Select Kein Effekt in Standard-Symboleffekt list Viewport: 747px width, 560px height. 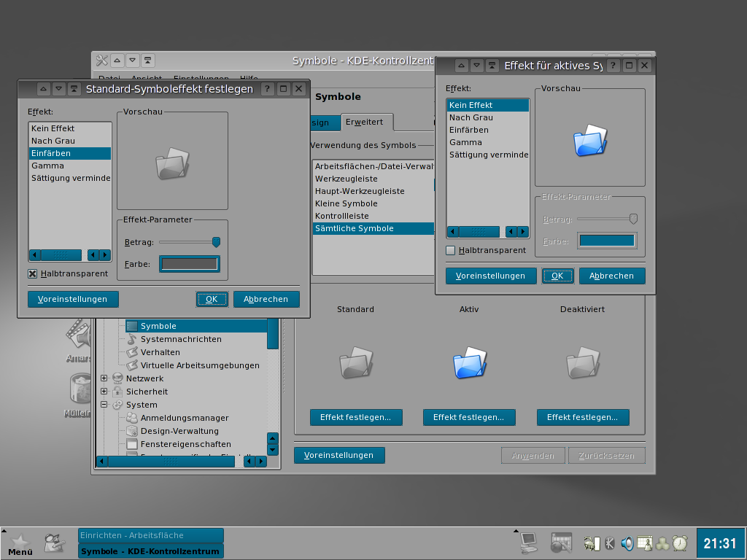pos(69,128)
